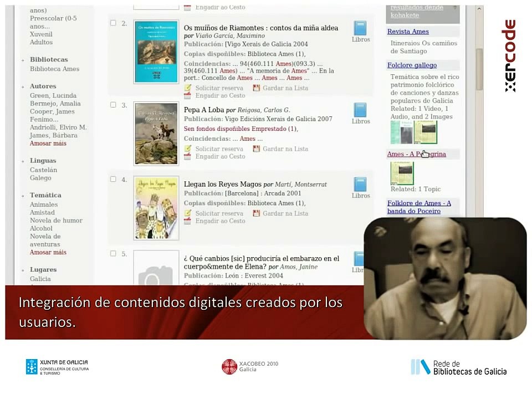Image resolution: width=532 pixels, height=399 pixels.
Task: Click author Martí, Montserrat
Action: pyautogui.click(x=300, y=185)
